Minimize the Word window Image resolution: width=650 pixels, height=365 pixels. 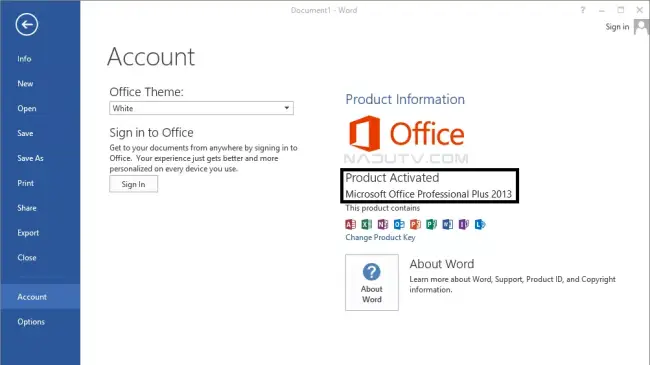coord(601,10)
